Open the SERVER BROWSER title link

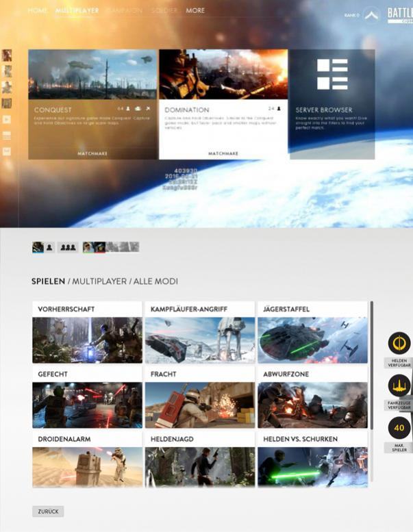(324, 110)
